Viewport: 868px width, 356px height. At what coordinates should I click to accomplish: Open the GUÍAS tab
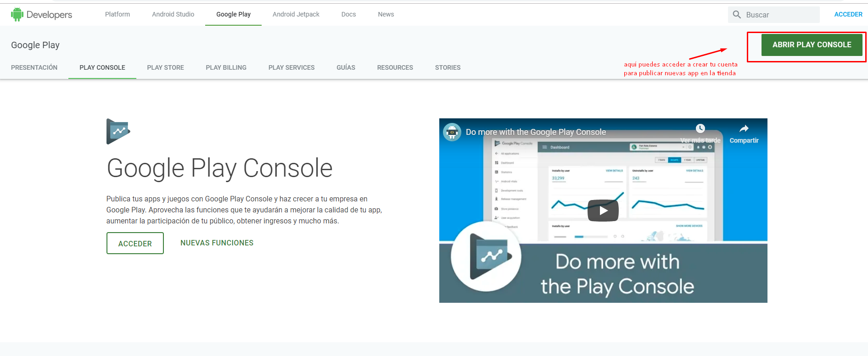pyautogui.click(x=346, y=67)
